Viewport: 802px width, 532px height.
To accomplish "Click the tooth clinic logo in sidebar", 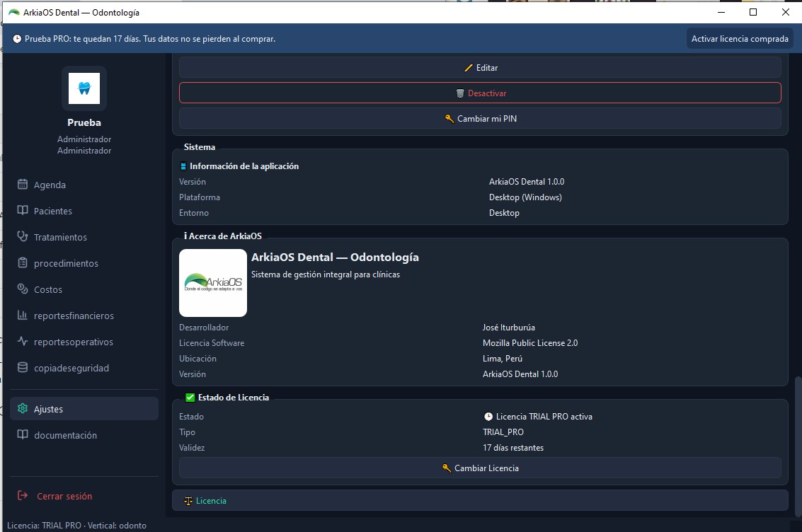I will coord(84,88).
